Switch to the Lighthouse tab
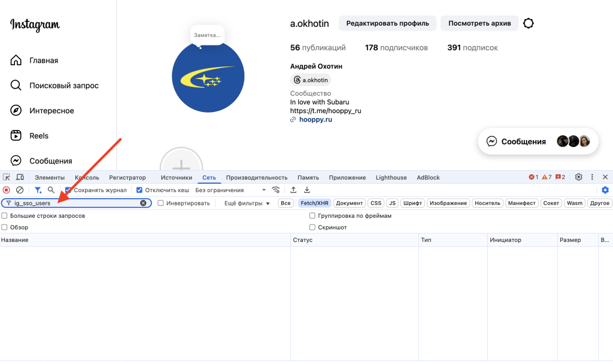The width and height of the screenshot is (613, 364). click(391, 177)
